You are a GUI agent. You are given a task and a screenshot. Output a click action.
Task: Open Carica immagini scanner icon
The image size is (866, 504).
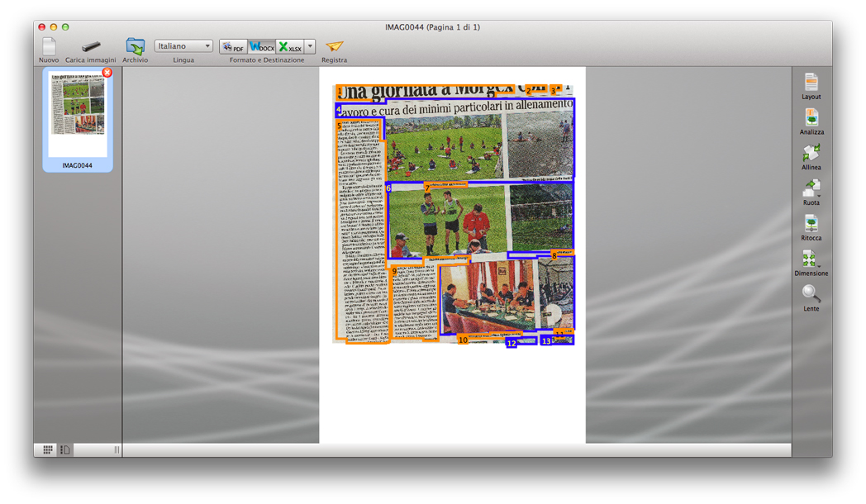[x=91, y=46]
